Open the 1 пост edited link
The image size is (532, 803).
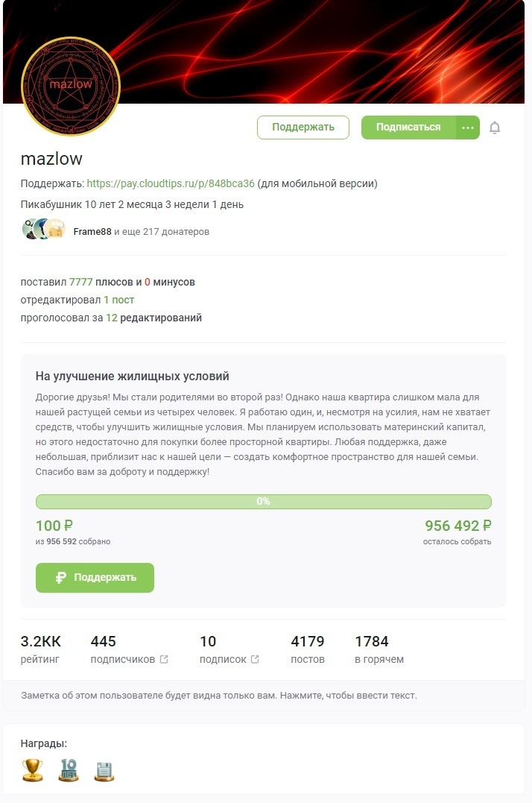119,300
